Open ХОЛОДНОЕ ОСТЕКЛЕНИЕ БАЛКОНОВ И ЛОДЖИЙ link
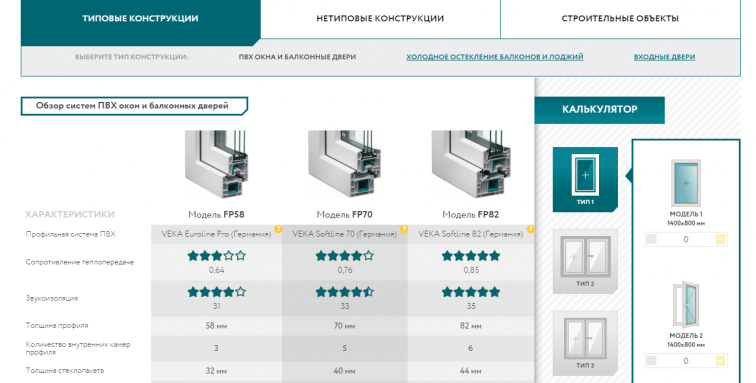 click(495, 57)
